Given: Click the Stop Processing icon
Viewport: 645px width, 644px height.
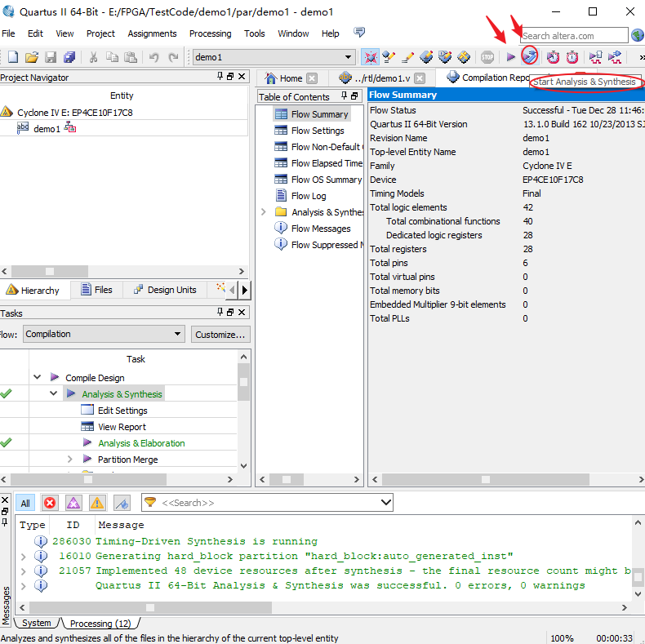Looking at the screenshot, I should (487, 57).
